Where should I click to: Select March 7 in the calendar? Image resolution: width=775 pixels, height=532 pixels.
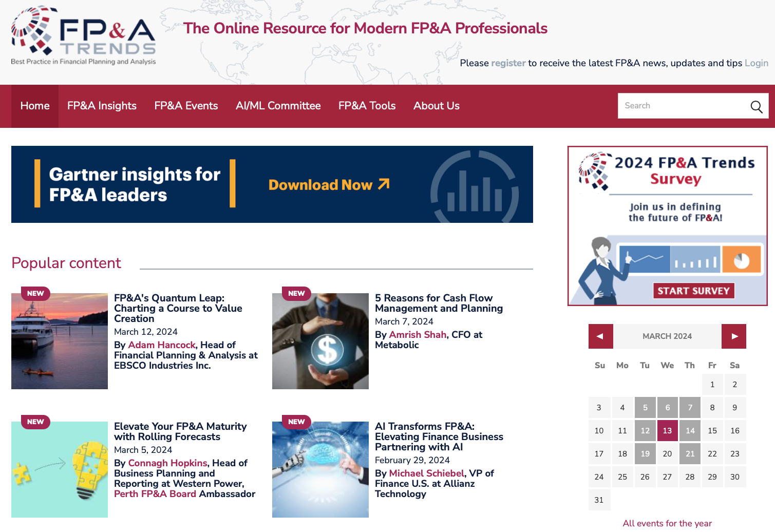[x=690, y=408]
